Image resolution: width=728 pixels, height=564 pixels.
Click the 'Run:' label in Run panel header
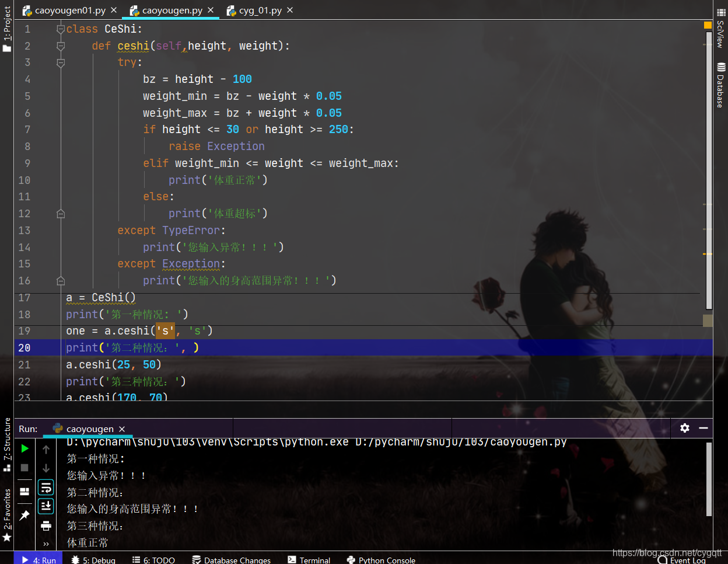pos(28,429)
